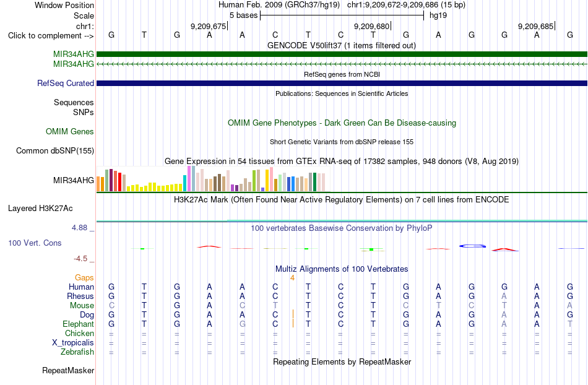Select the Dog alignment row label
The height and width of the screenshot is (385, 588).
click(87, 315)
